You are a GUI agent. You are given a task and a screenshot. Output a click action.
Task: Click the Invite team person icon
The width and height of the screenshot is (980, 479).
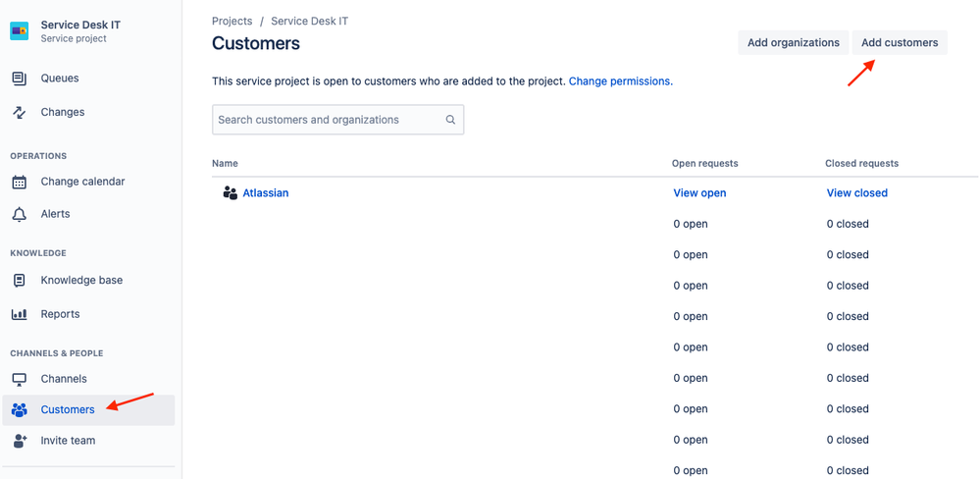point(20,441)
